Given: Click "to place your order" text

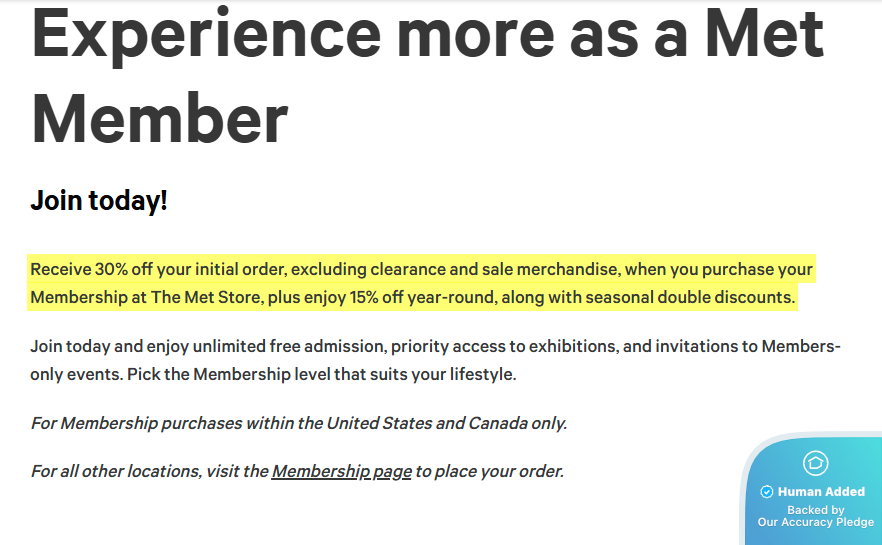Looking at the screenshot, I should point(490,471).
